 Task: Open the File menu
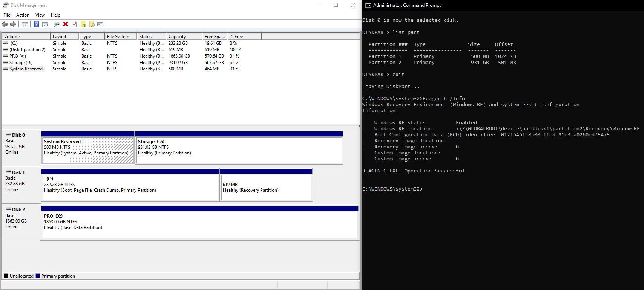point(7,15)
